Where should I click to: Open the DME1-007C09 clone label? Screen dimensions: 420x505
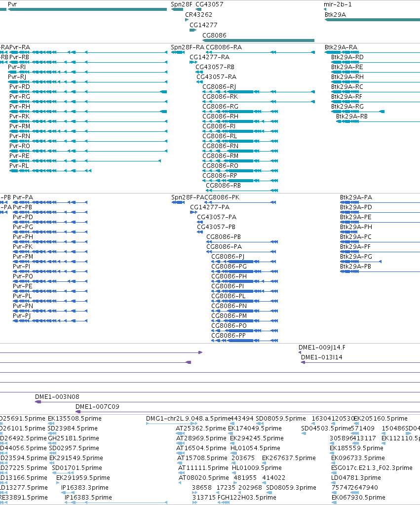pyautogui.click(x=98, y=407)
